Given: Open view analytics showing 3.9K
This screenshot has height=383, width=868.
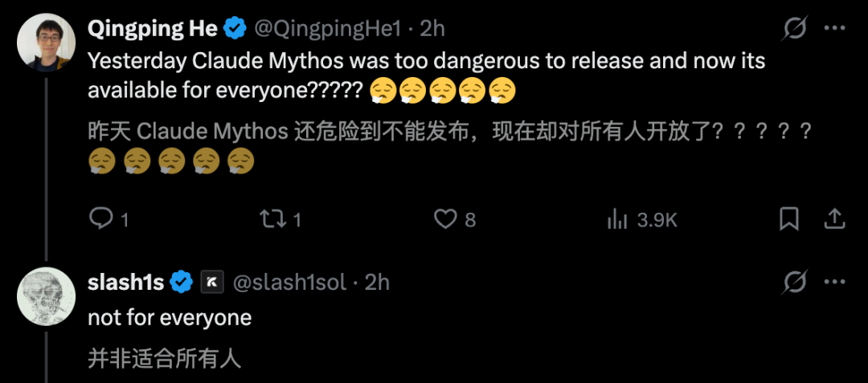Looking at the screenshot, I should [x=617, y=218].
